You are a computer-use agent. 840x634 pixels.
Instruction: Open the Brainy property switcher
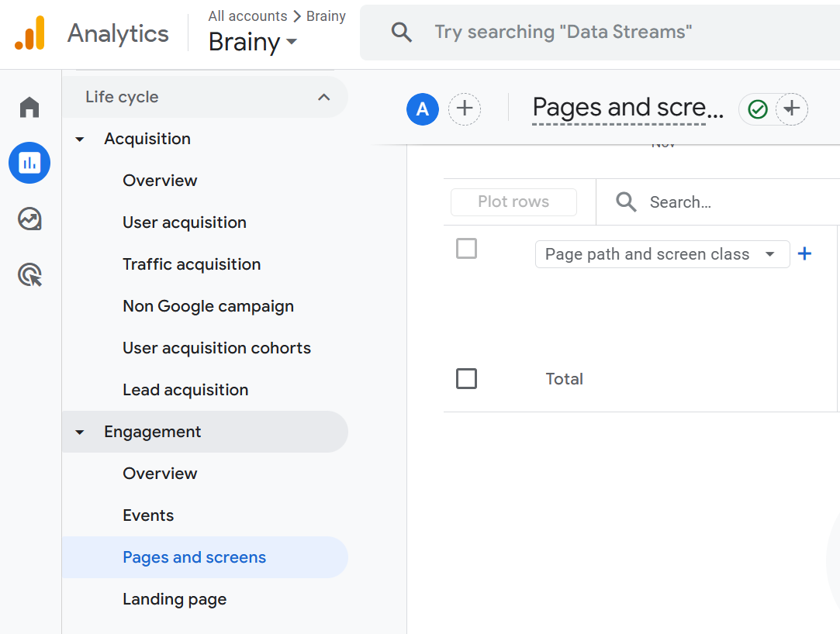(x=252, y=42)
